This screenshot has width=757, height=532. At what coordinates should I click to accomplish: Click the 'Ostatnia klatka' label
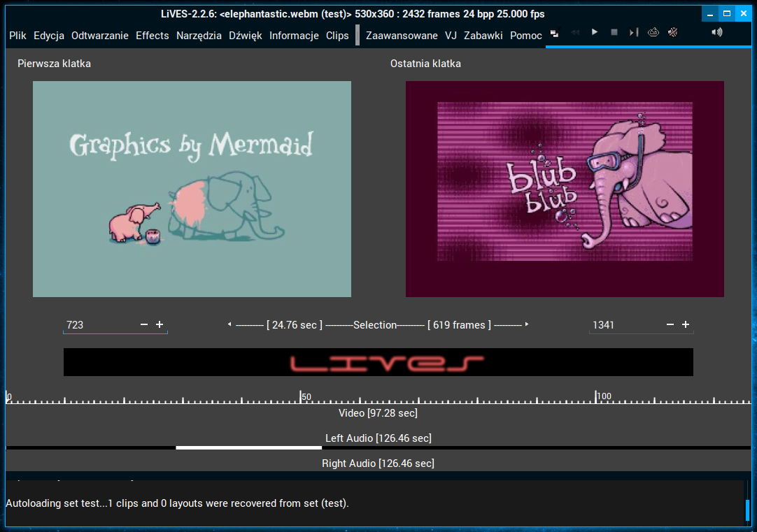(x=425, y=64)
